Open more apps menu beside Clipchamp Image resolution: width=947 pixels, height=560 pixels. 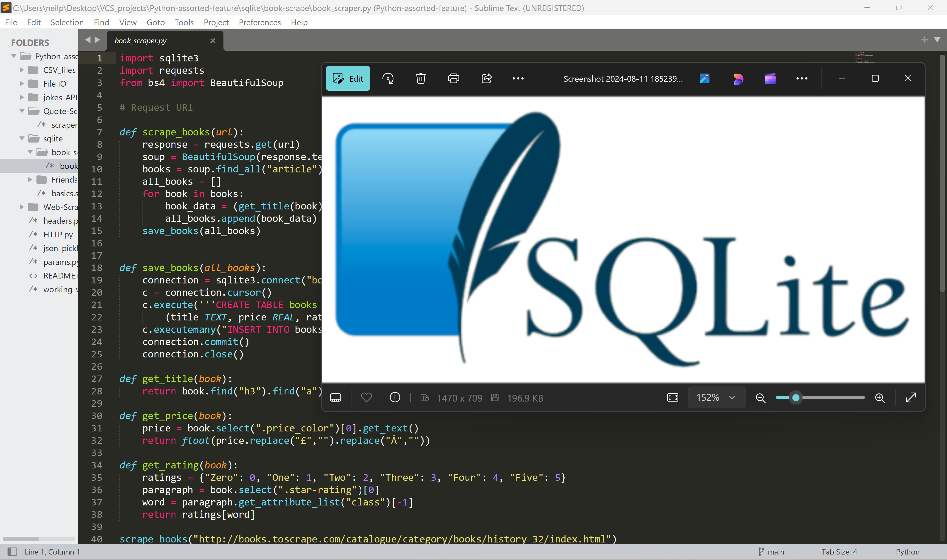802,78
